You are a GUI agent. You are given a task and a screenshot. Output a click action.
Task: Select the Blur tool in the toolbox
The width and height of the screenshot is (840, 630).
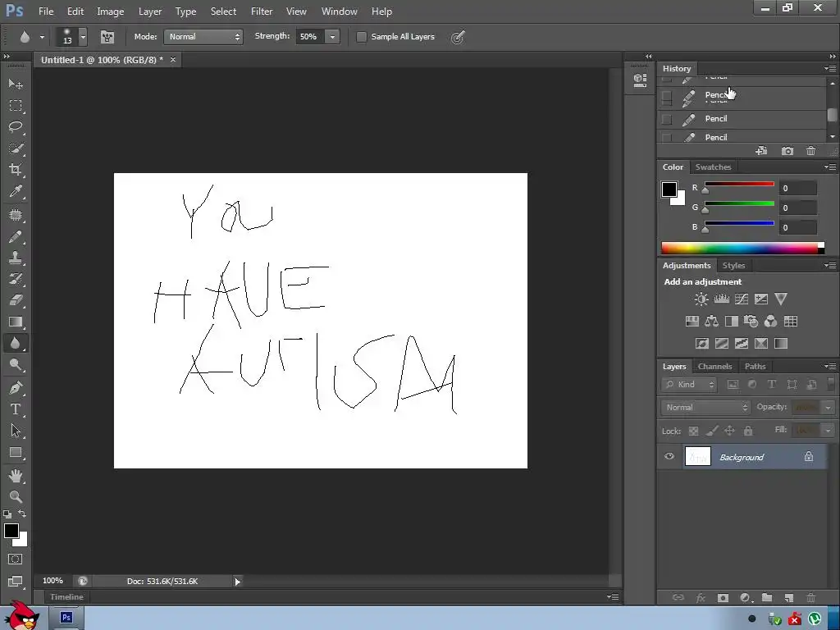click(15, 343)
